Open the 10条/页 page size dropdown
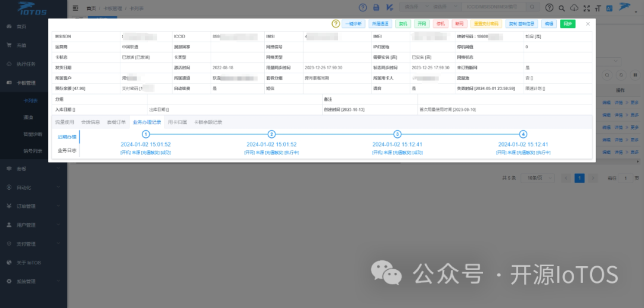Viewport: 644px width, 308px height. click(538, 178)
